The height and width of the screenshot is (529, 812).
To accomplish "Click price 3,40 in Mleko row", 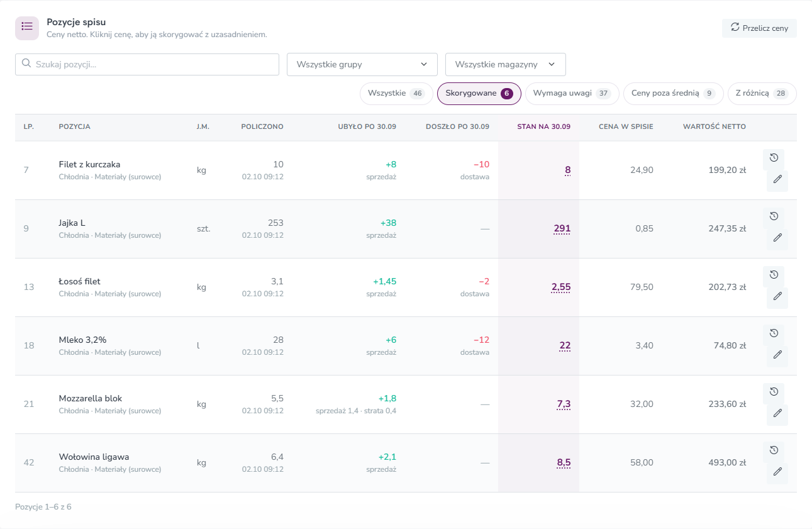I will click(644, 345).
